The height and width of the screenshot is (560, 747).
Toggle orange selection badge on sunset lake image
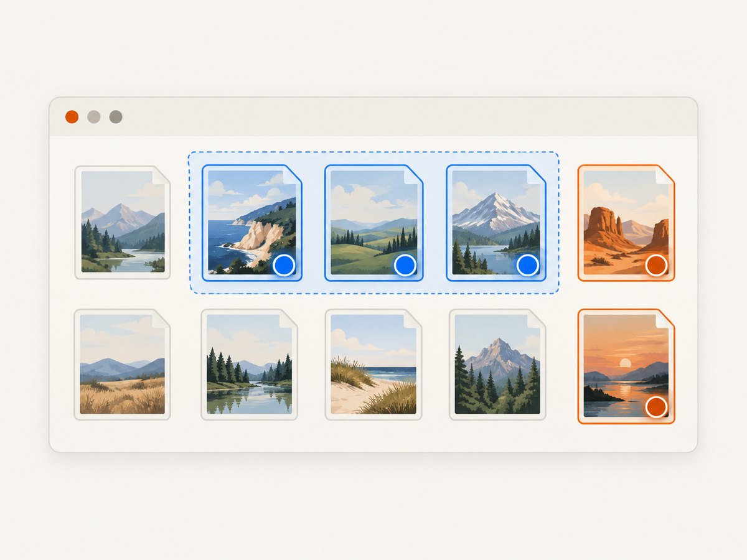(656, 408)
